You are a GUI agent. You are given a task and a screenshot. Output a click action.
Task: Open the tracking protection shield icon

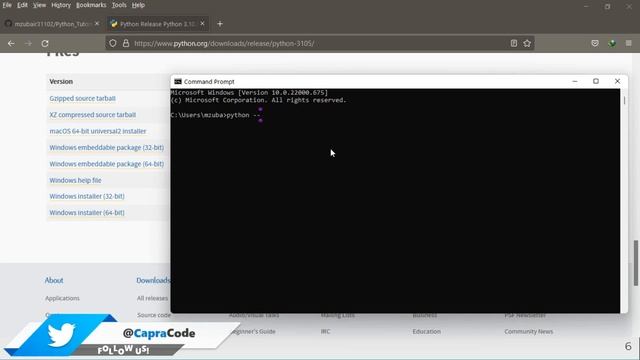tap(113, 43)
